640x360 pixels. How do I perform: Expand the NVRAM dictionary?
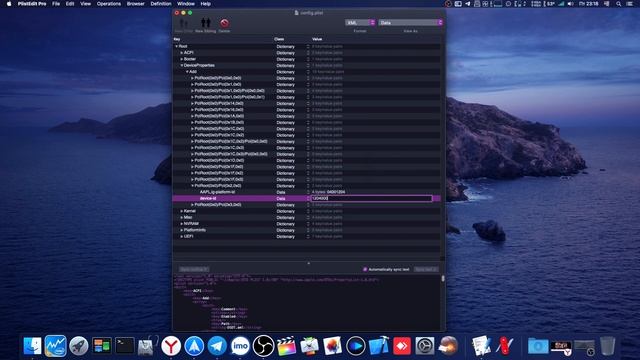[182, 224]
